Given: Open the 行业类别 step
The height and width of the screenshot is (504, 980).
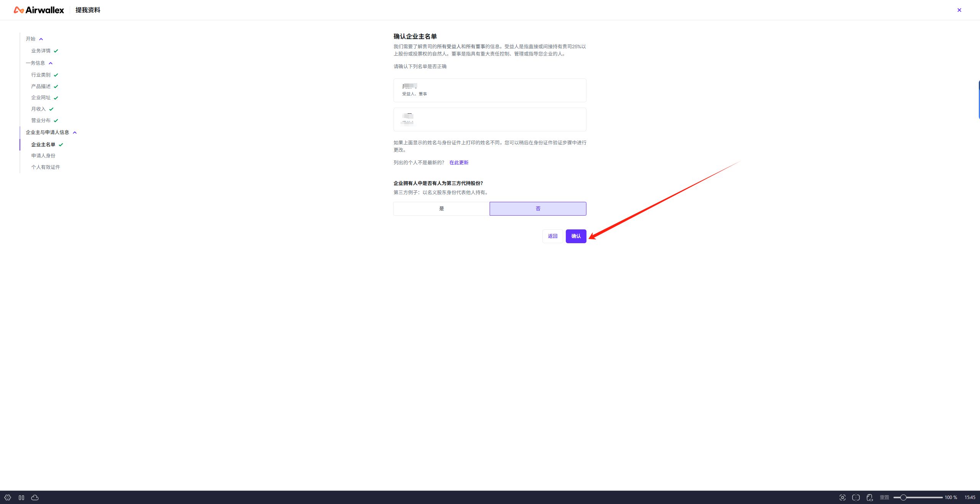Looking at the screenshot, I should 41,75.
